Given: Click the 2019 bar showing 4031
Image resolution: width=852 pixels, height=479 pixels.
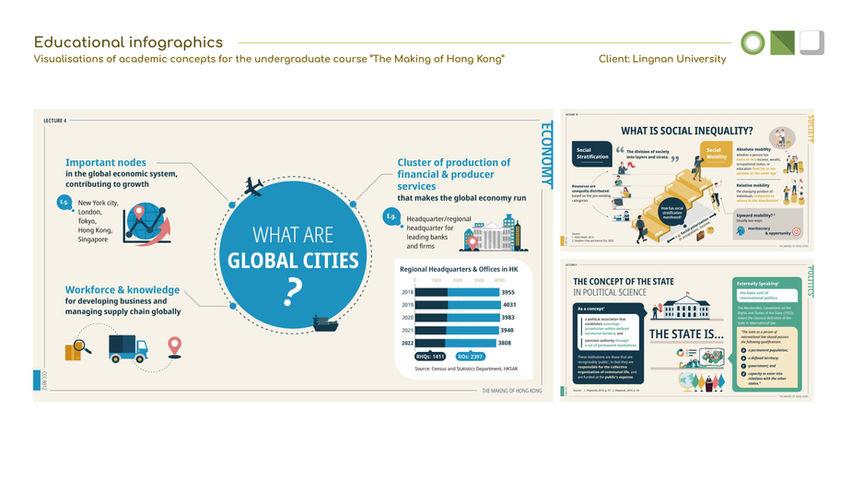Looking at the screenshot, I should 458,305.
